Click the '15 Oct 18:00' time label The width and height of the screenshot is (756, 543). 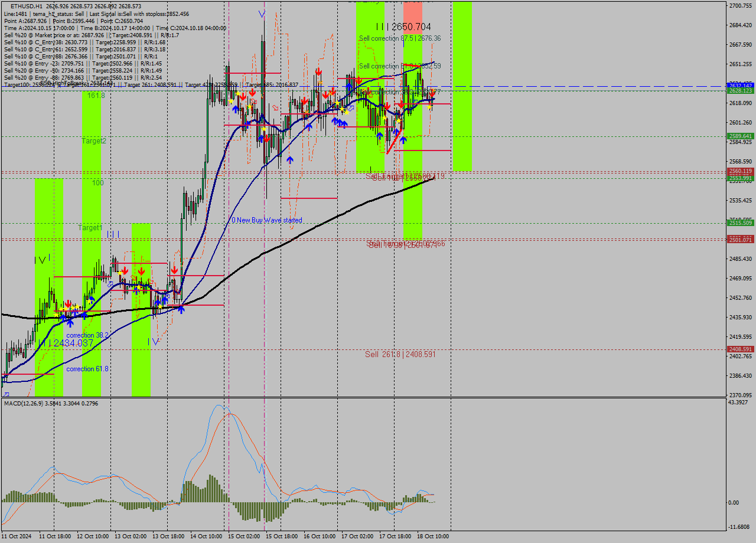(282, 537)
